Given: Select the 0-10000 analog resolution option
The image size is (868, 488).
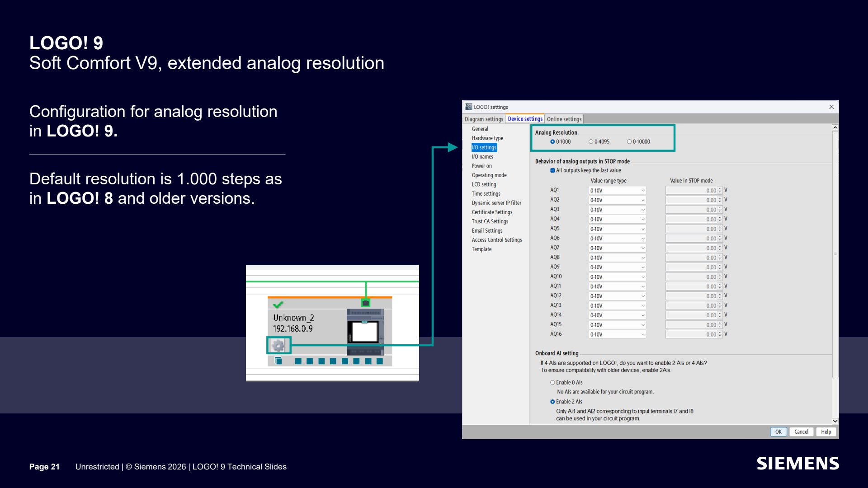Looking at the screenshot, I should pyautogui.click(x=629, y=142).
